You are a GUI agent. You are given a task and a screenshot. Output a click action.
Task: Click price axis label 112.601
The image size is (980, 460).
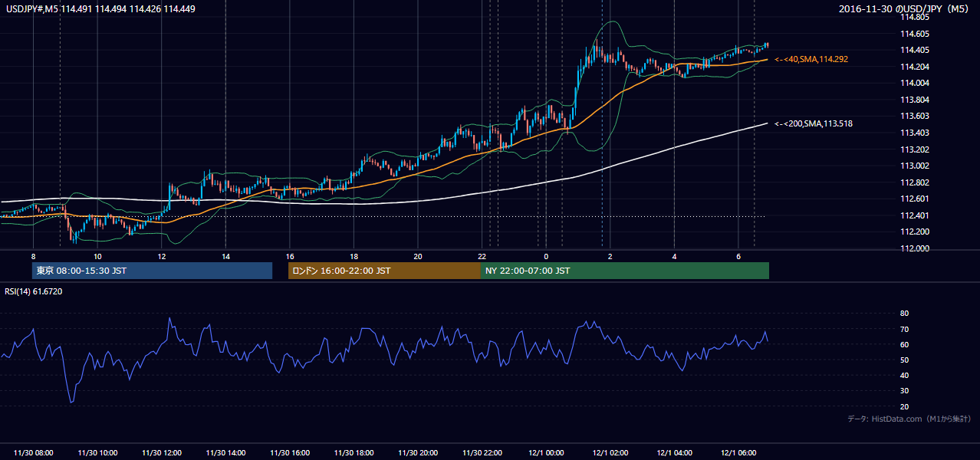coord(916,199)
